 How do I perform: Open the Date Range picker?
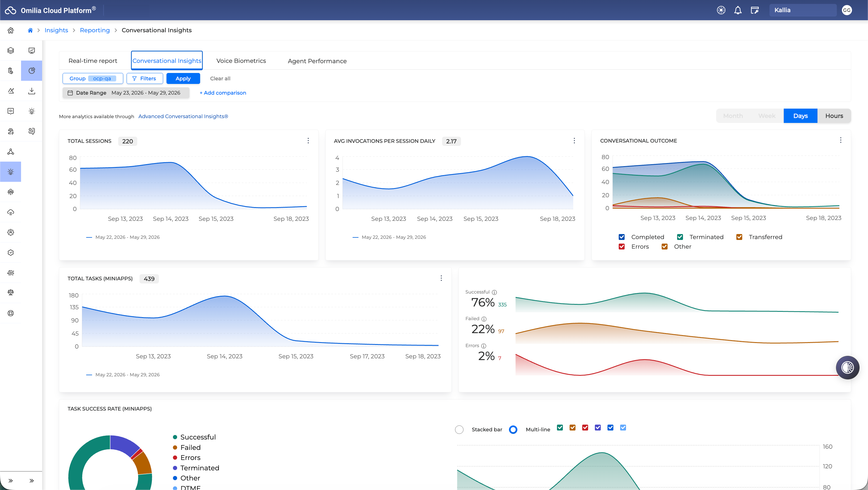coord(126,93)
